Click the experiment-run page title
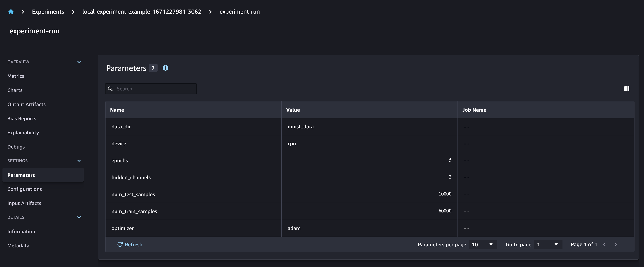The height and width of the screenshot is (267, 644). (35, 31)
